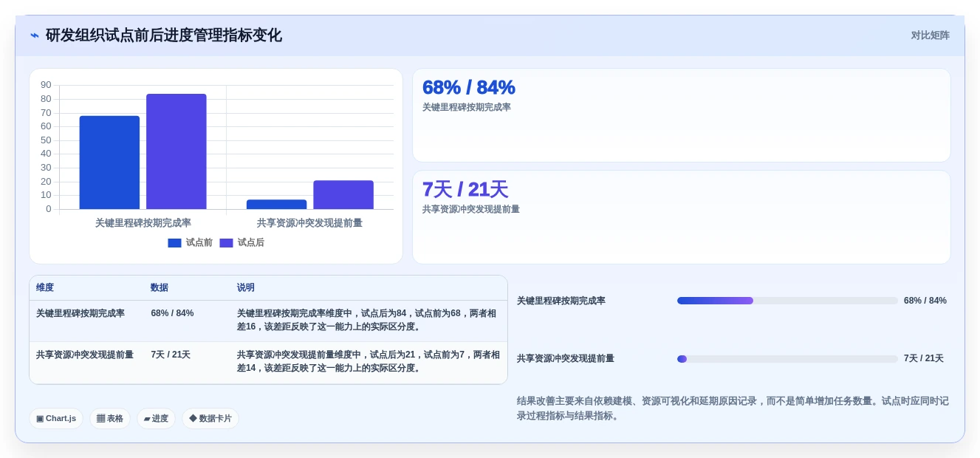The height and width of the screenshot is (458, 980).
Task: Click the 试点前 bar for 关键里程碑按期完成率
Action: coord(109,163)
